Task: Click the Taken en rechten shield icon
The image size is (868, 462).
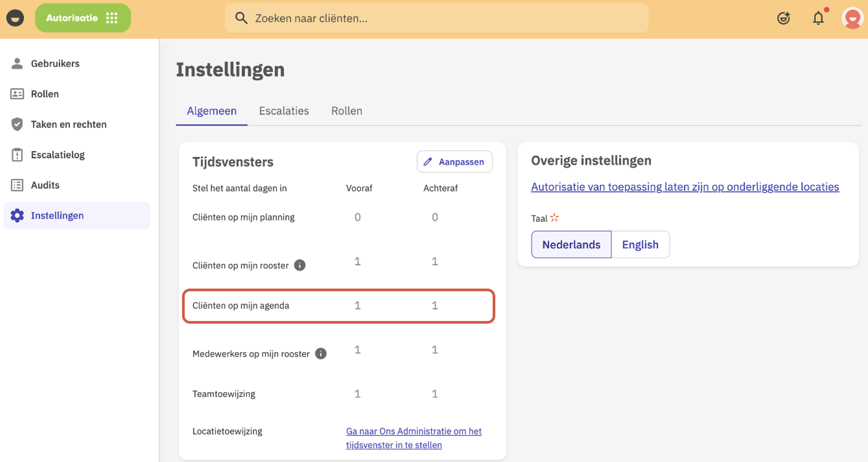Action: coord(17,124)
